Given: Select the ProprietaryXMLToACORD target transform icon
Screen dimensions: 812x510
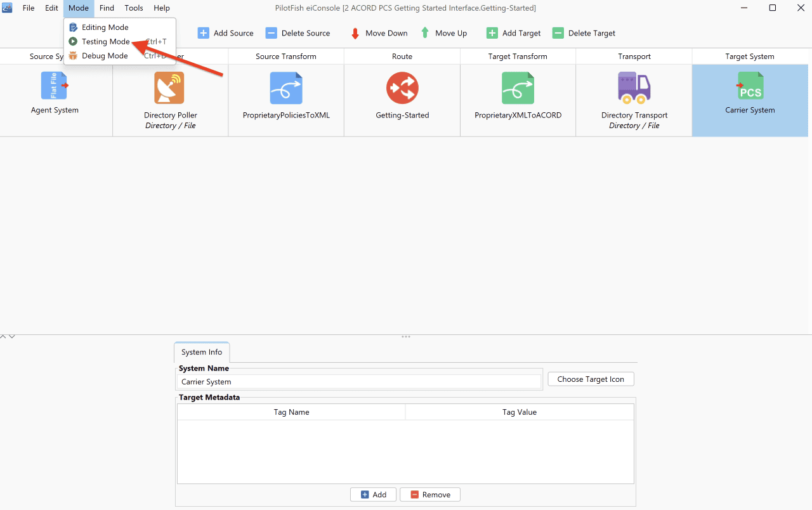Looking at the screenshot, I should tap(518, 88).
